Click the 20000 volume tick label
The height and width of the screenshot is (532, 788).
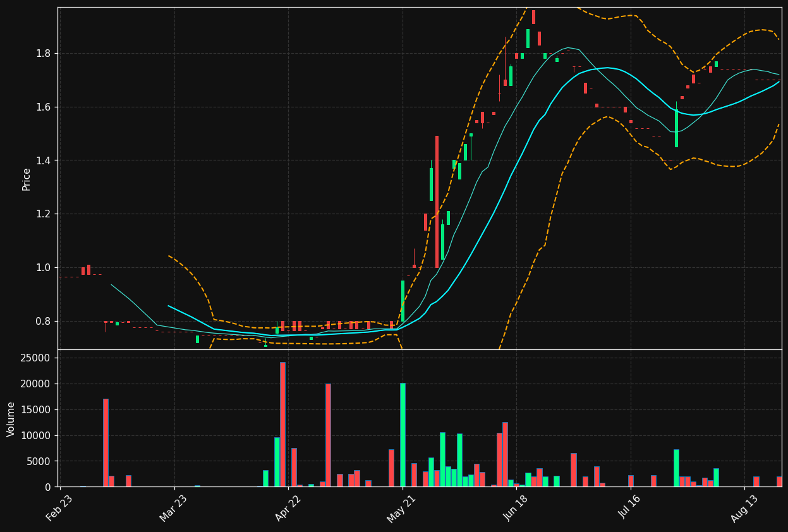pos(37,384)
